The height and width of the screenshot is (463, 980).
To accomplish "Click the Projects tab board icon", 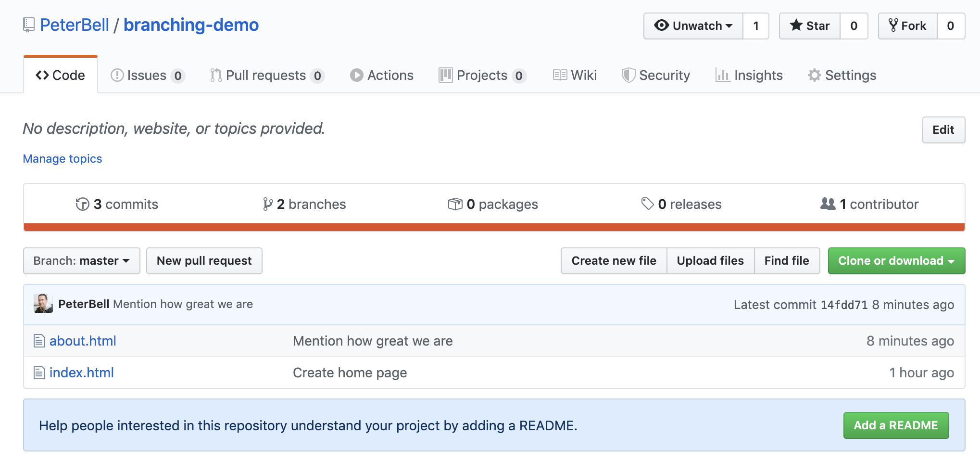I will 445,75.
